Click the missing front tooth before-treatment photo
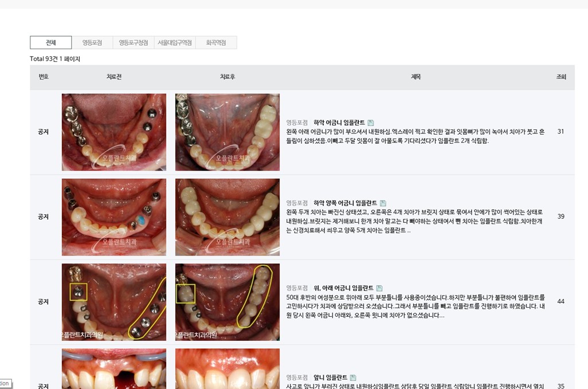The height and width of the screenshot is (389, 588). (x=114, y=370)
